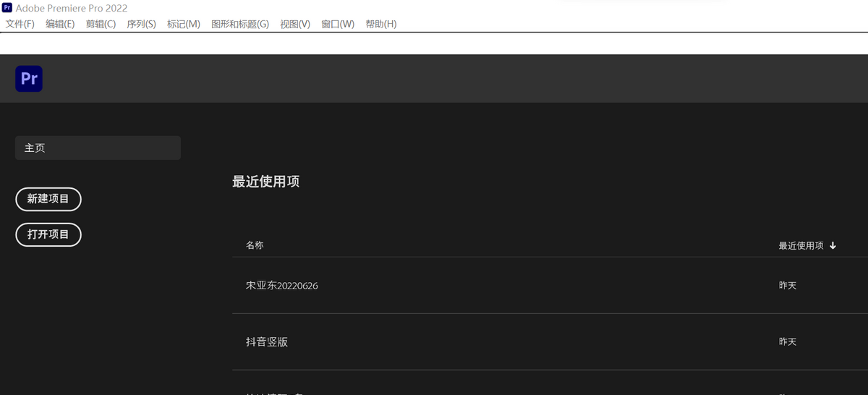
Task: Open the recent project 抖音竖版
Action: [267, 341]
